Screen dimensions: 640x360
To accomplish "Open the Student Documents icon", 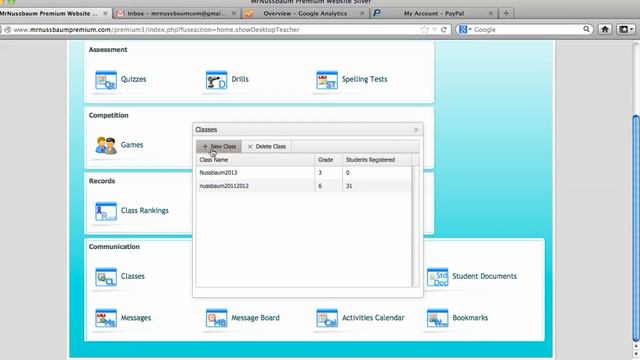I will coord(438,277).
